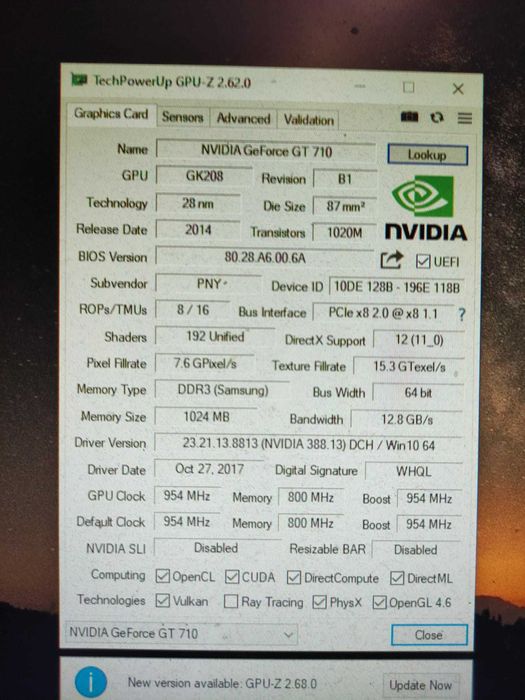
Task: Click the blue info icon in update bar
Action: (91, 682)
